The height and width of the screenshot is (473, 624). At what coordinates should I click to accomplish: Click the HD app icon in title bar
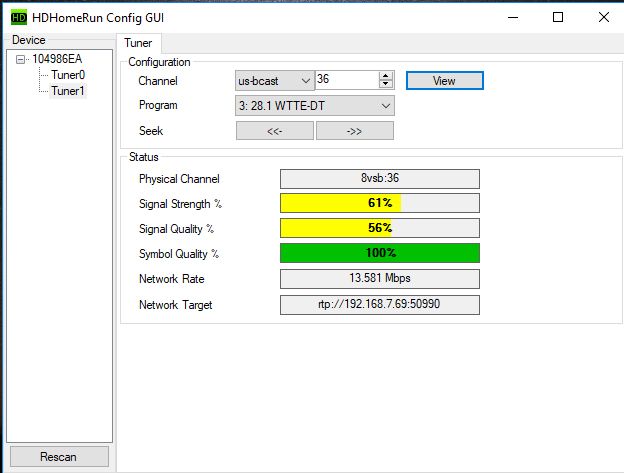[x=18, y=17]
